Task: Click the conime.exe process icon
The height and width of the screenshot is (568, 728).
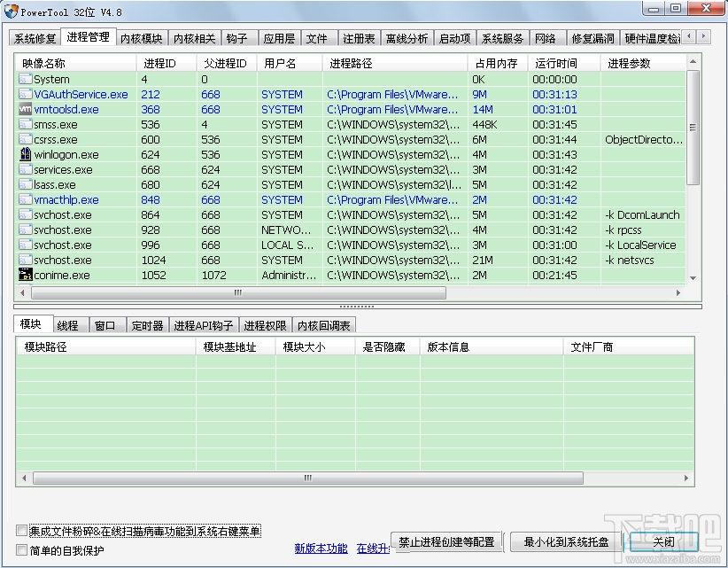Action: (x=24, y=275)
